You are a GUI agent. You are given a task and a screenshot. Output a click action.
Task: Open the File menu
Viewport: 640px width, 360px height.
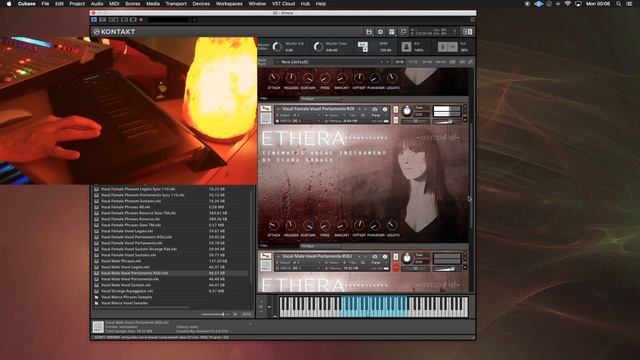45,4
